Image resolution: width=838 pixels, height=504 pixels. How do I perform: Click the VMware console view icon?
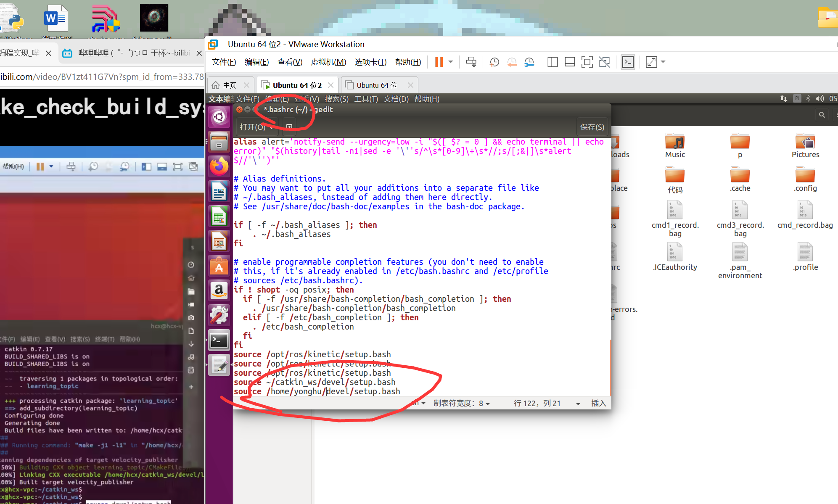tap(628, 62)
